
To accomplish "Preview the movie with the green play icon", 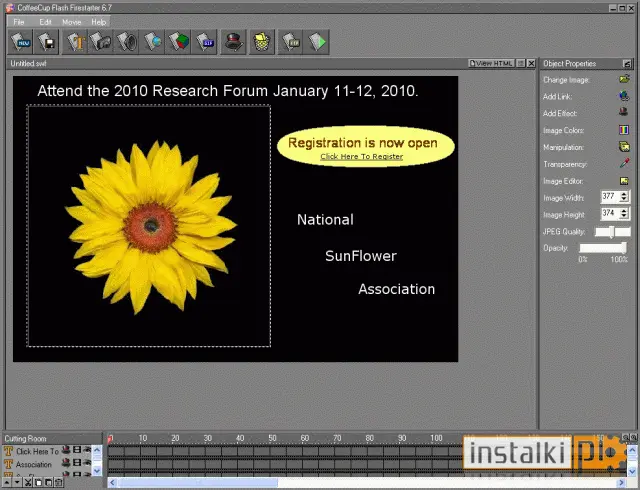I will (x=317, y=42).
